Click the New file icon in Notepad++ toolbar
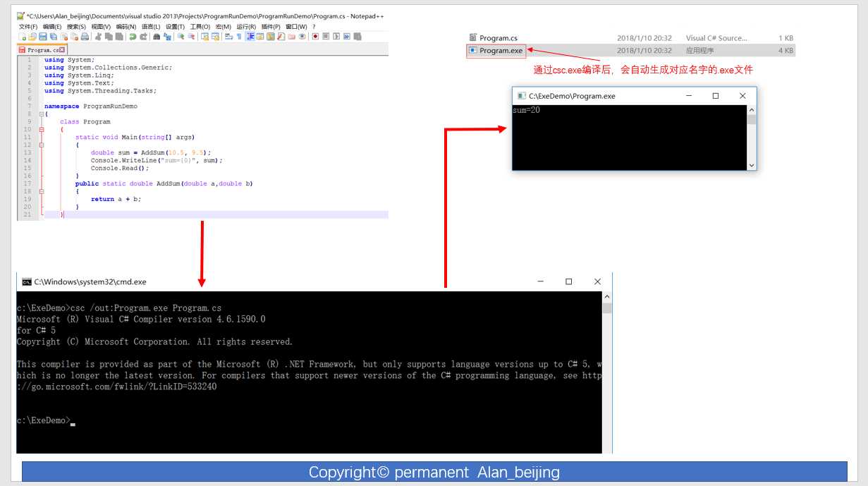The width and height of the screenshot is (868, 486). (x=23, y=36)
